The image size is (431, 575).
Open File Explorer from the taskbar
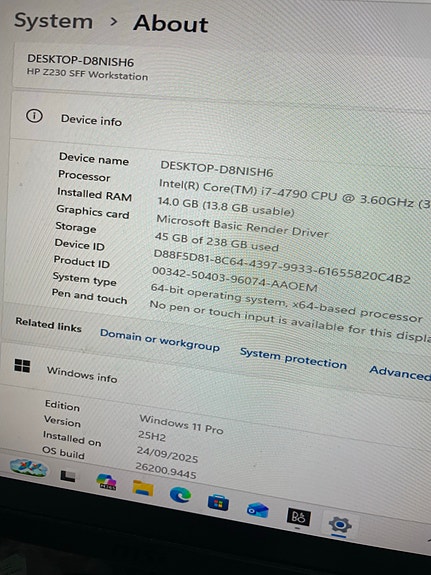[143, 488]
